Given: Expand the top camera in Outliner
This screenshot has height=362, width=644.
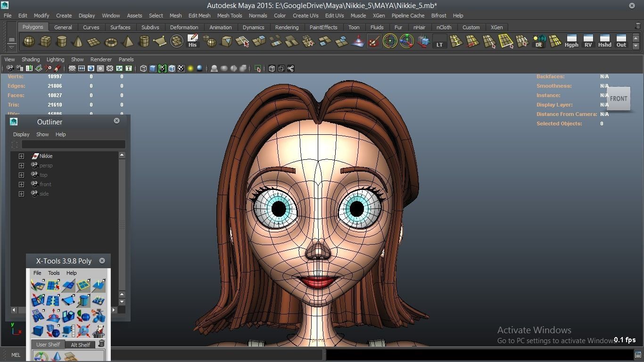Looking at the screenshot, I should pyautogui.click(x=21, y=175).
